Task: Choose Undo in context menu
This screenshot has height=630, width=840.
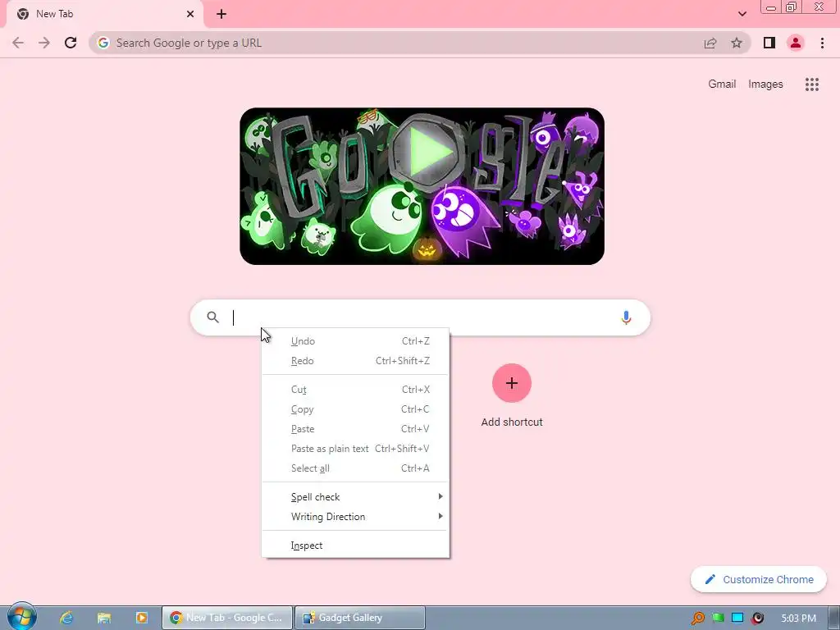Action: click(356, 341)
